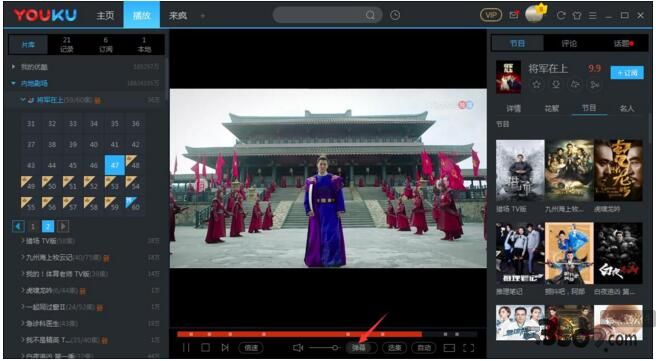Expand the 虎啸龙吟 entry
Image resolution: width=656 pixels, height=361 pixels.
point(23,290)
